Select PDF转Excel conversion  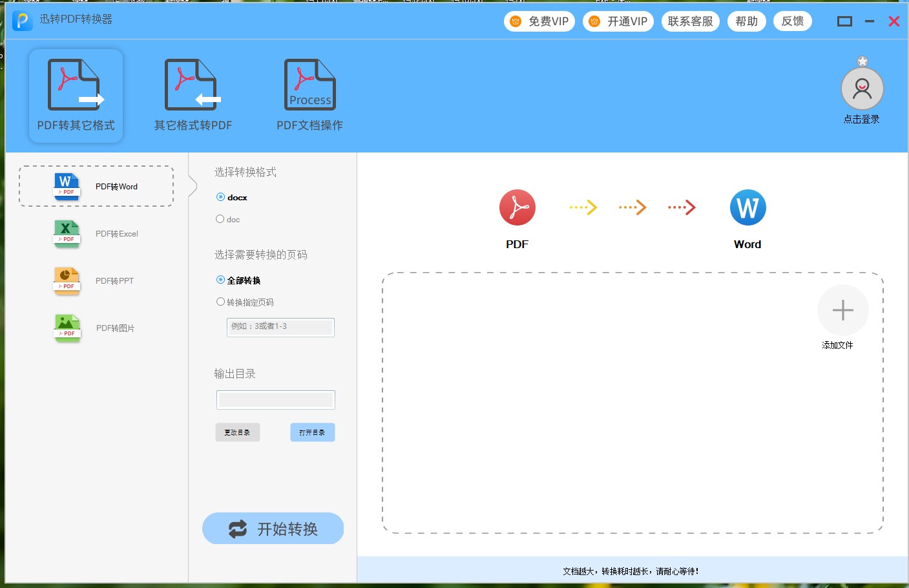click(96, 233)
